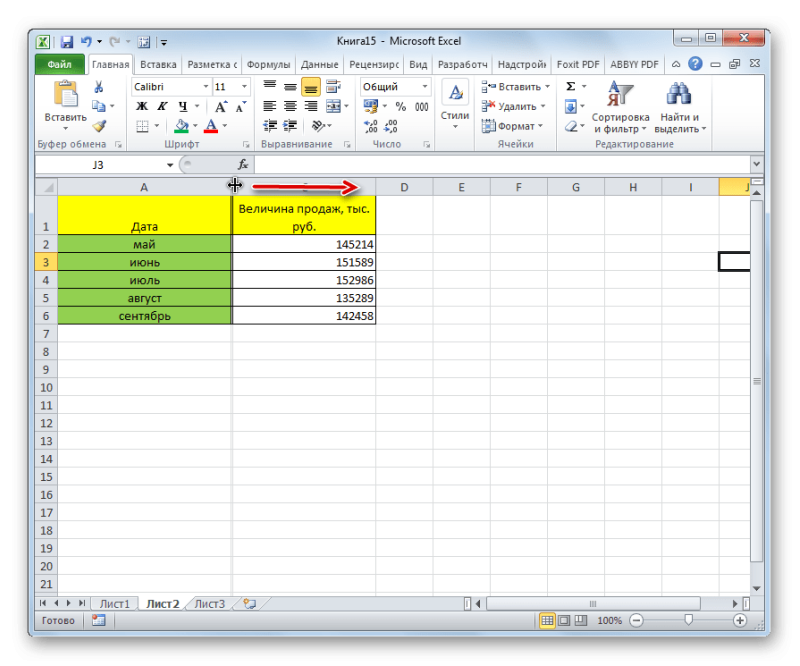Switch to the Данные ribbon tab
The width and height of the screenshot is (800, 666).
tap(319, 65)
